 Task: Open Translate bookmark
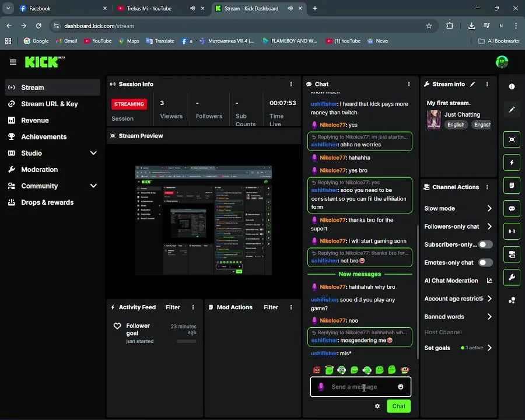[160, 41]
